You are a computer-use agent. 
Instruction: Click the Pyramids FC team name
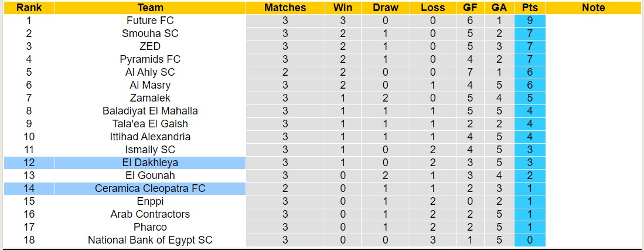point(150,59)
